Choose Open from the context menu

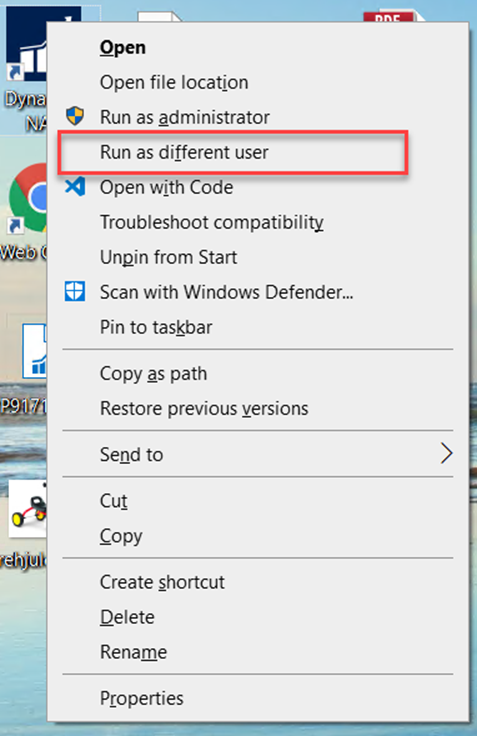click(x=123, y=47)
